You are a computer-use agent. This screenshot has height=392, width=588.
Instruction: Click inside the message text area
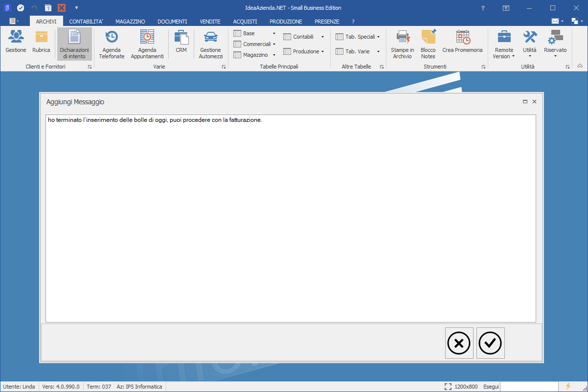291,218
